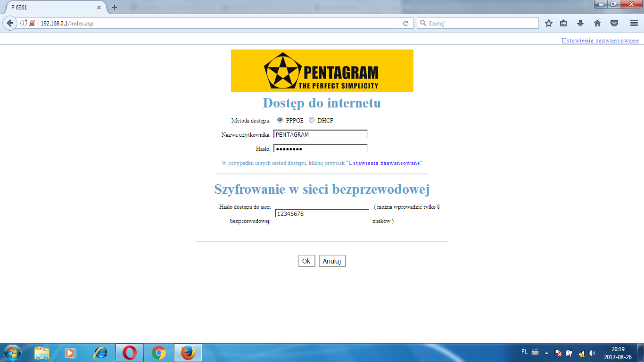Open Action Center flag icon in tray

click(558, 353)
